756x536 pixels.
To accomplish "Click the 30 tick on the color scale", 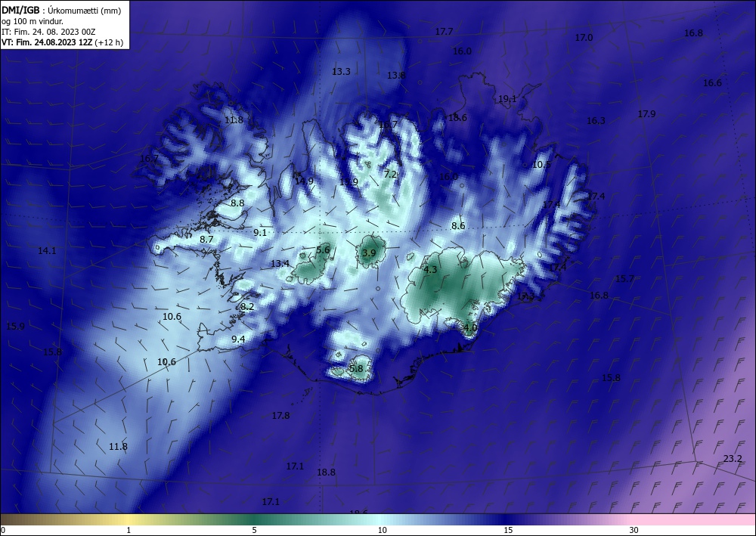I will tap(634, 530).
